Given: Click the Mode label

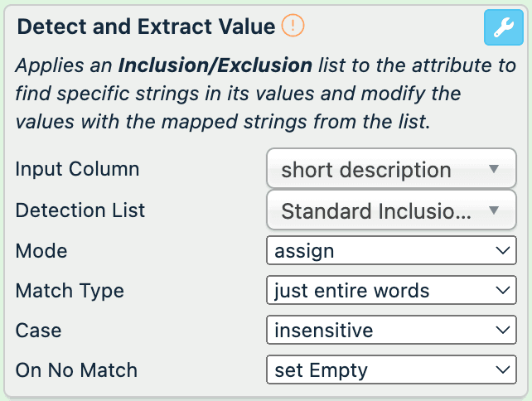Looking at the screenshot, I should [41, 250].
